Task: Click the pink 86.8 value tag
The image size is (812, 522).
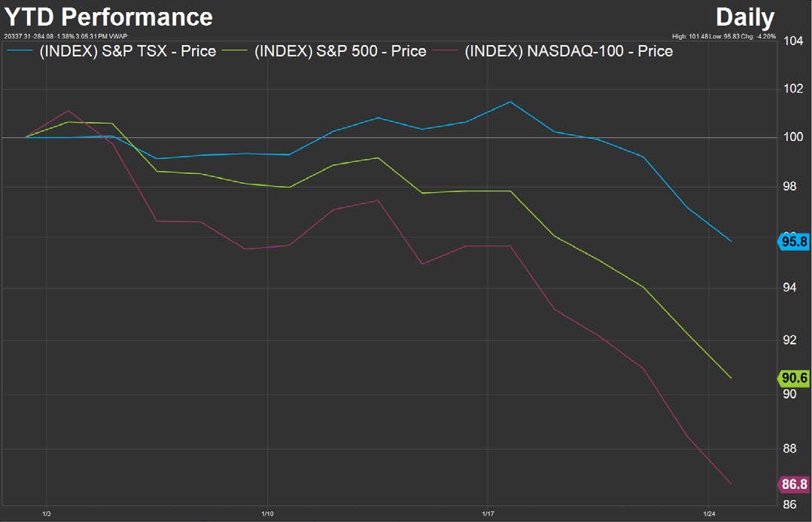Action: point(795,484)
